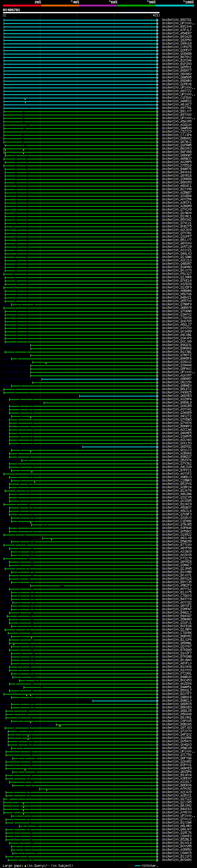Select the UniRef100_B8LET2 entry
197x868 pixels.
pyautogui.click(x=177, y=389)
